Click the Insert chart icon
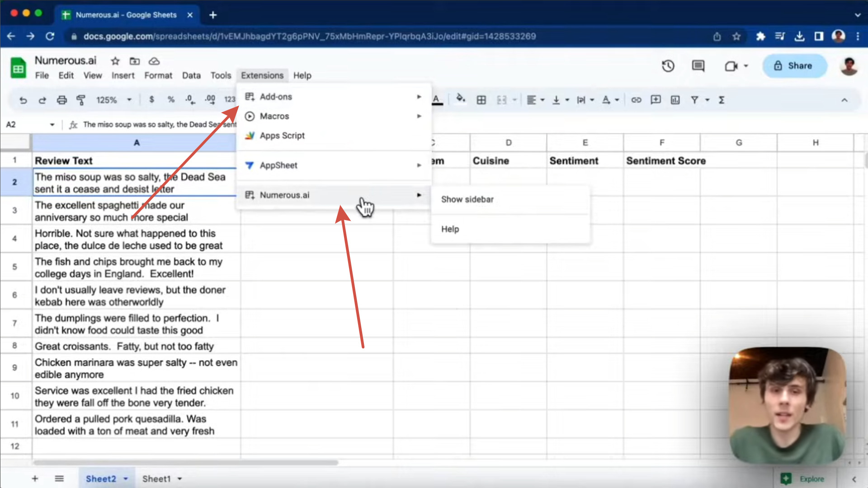The height and width of the screenshot is (488, 868). (x=675, y=100)
